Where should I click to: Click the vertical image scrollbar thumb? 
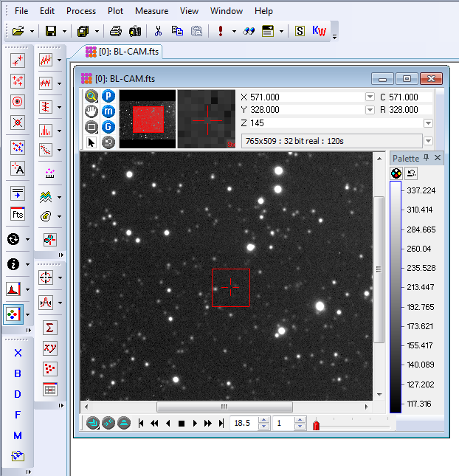[379, 269]
